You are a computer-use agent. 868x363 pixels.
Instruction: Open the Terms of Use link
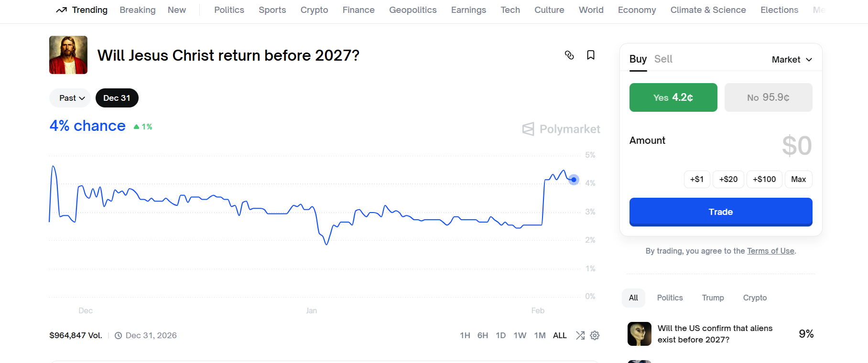point(770,251)
